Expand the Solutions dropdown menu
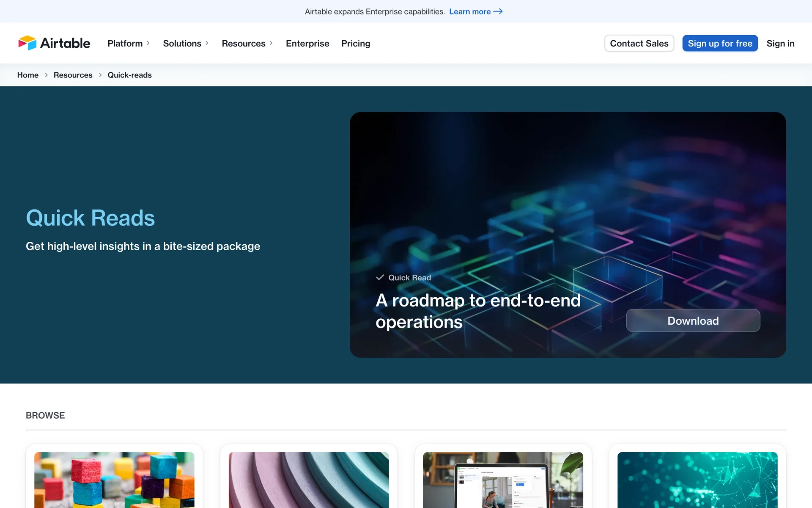 point(186,43)
